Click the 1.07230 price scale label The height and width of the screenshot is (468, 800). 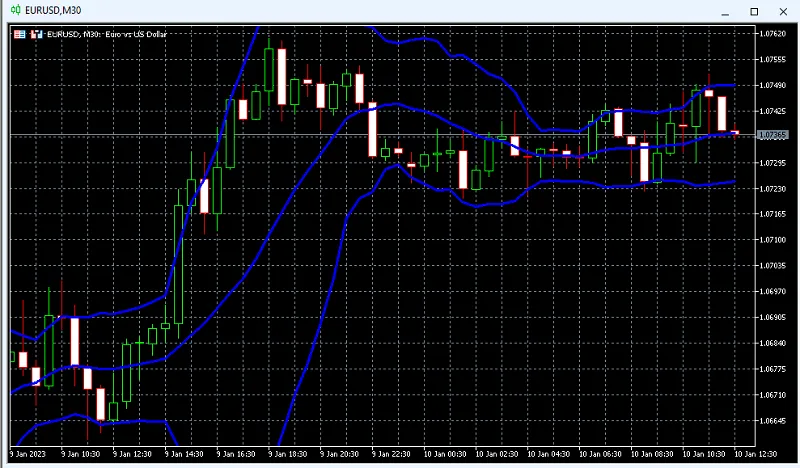[x=772, y=188]
